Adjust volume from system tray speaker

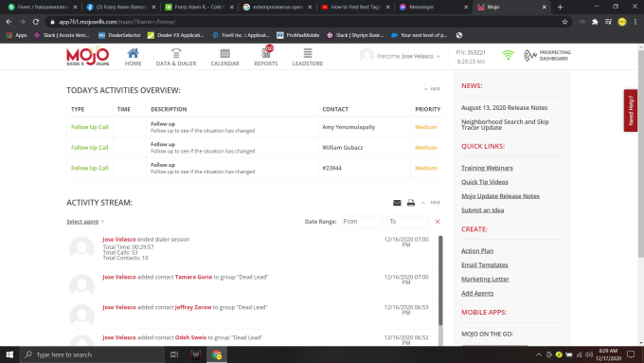pyautogui.click(x=589, y=354)
